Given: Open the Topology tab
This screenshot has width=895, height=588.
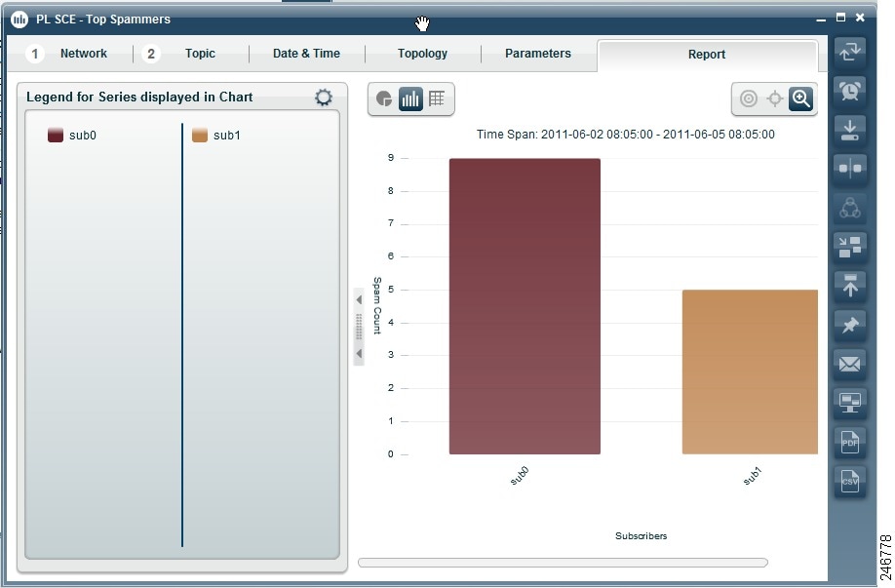Looking at the screenshot, I should pos(422,53).
